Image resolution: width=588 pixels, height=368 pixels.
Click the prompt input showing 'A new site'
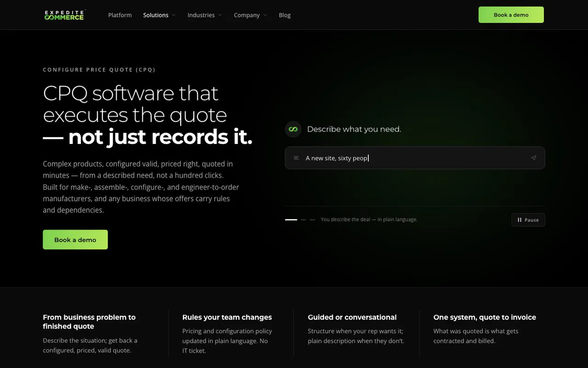click(415, 158)
